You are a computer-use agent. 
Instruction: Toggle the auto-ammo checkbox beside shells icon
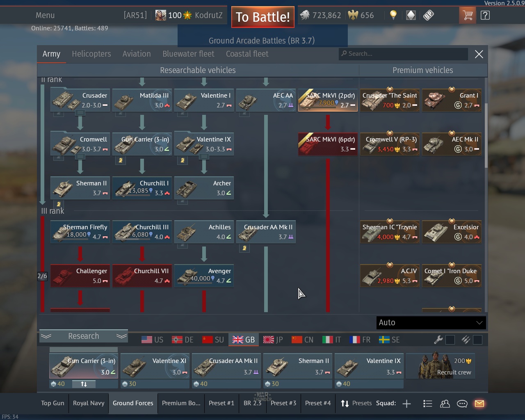[477, 340]
